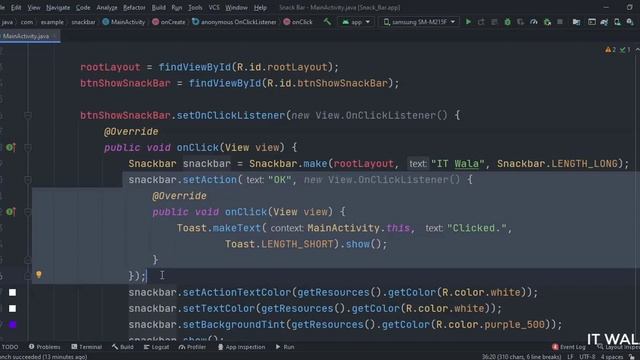
Task: Click the snackbar package breadcrumb
Action: [x=83, y=22]
